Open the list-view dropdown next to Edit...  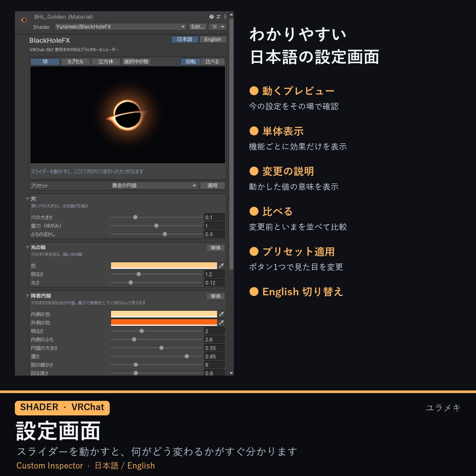[218, 26]
